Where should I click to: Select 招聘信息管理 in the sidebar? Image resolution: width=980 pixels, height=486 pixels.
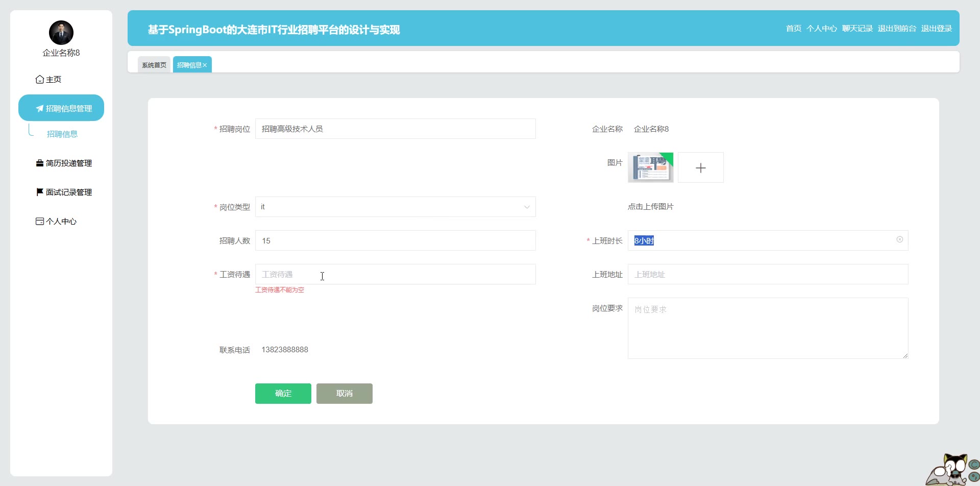pyautogui.click(x=61, y=108)
